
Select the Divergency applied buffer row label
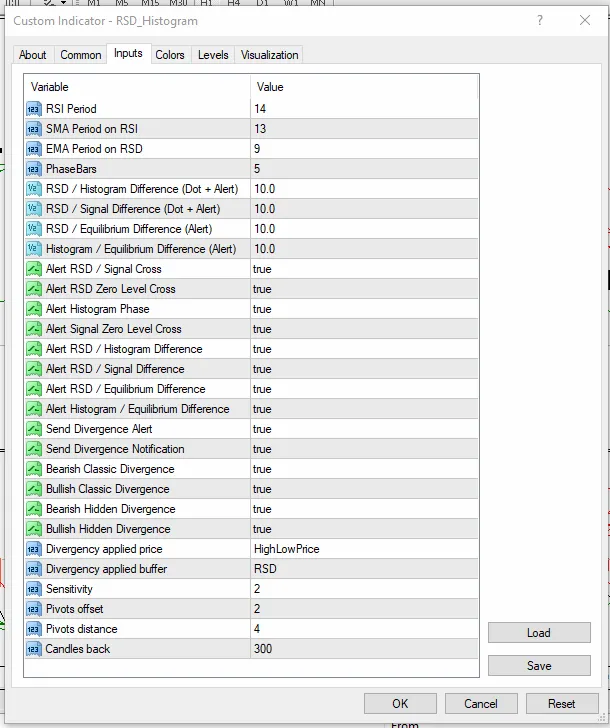(x=106, y=569)
